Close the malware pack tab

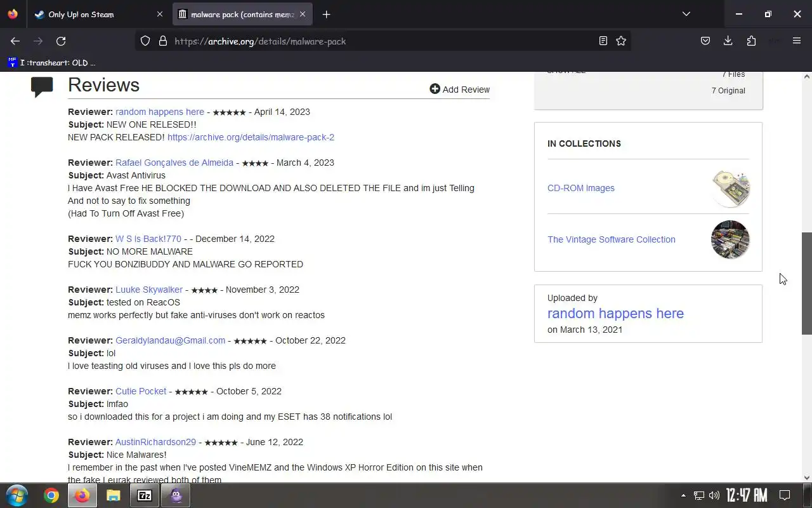(303, 14)
